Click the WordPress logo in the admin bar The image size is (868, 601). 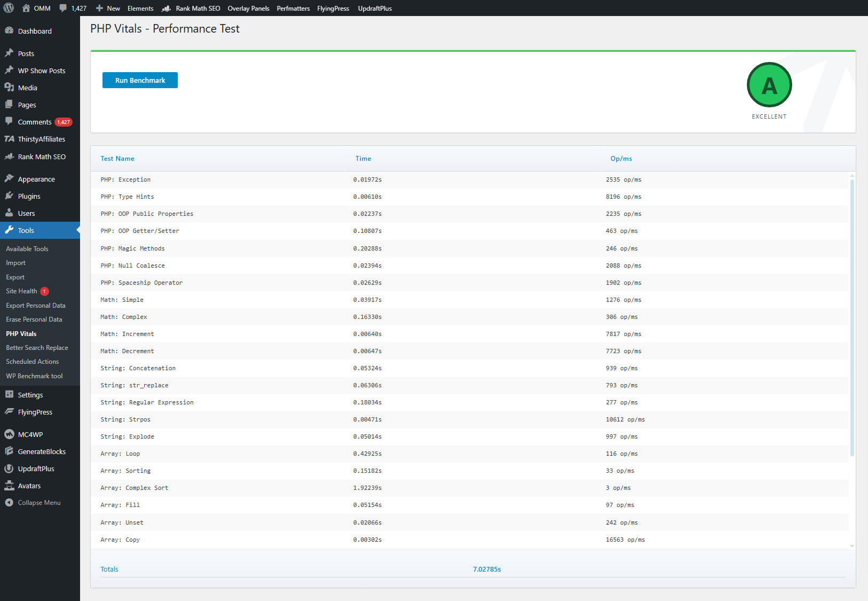[9, 8]
